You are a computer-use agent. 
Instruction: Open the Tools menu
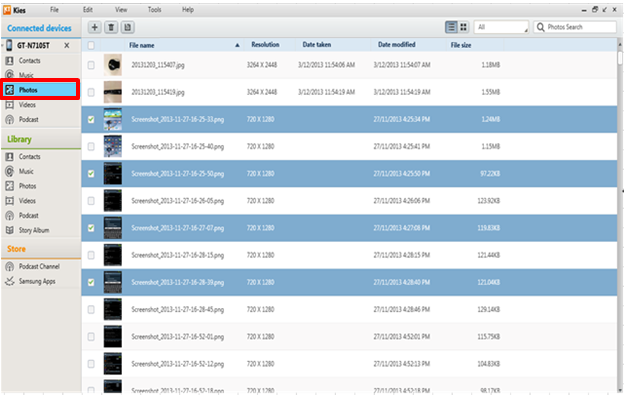coord(154,10)
